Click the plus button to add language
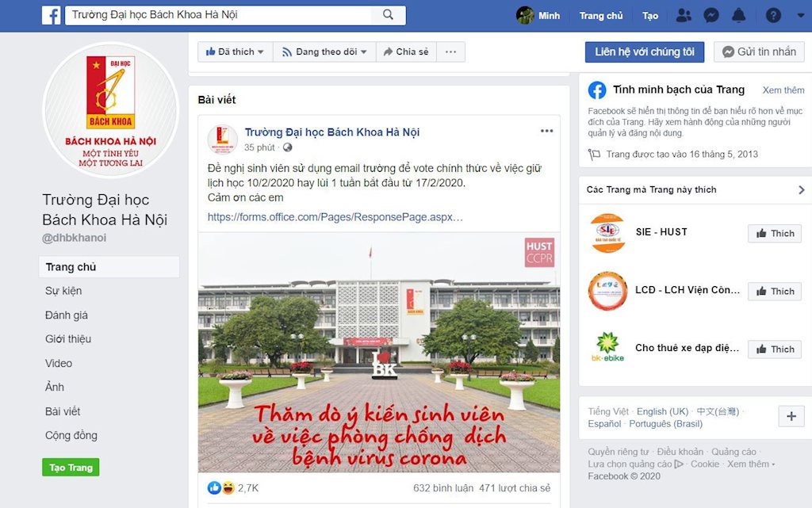 [x=791, y=416]
